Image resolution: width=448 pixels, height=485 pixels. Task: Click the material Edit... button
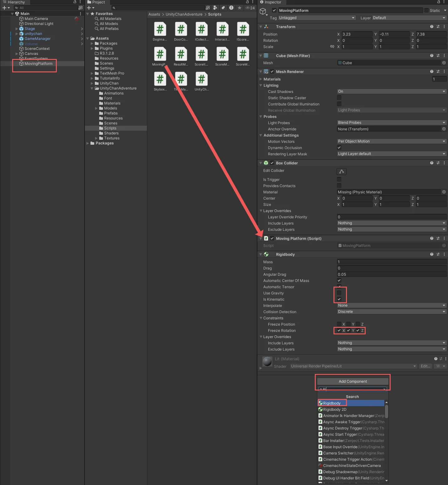coord(425,366)
